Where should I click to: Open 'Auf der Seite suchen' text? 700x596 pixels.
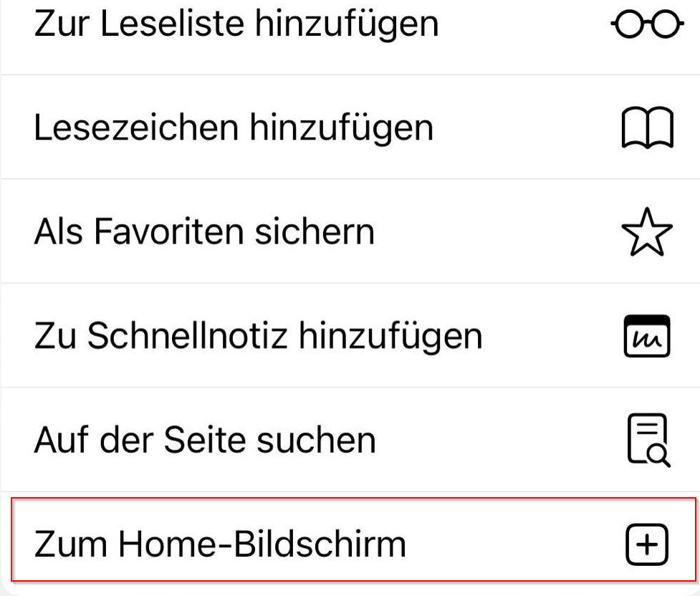[205, 441]
